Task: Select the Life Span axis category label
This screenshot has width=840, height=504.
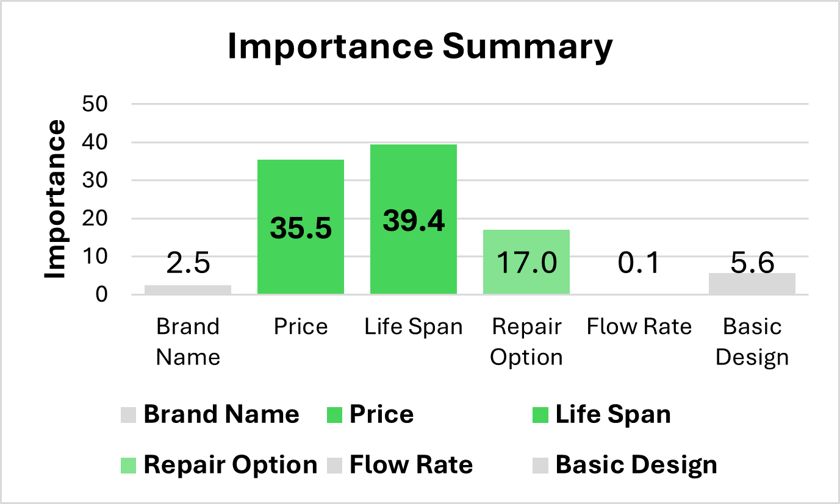Action: pos(414,327)
